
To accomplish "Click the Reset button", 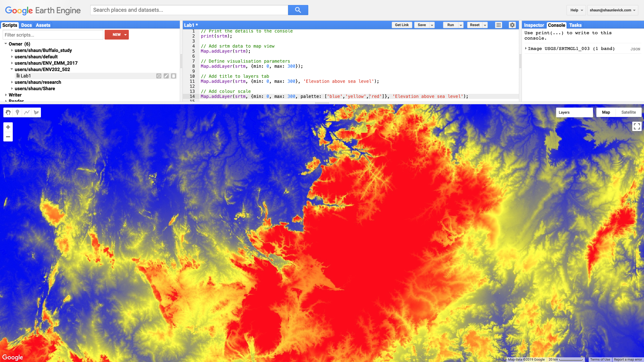I will pos(474,25).
